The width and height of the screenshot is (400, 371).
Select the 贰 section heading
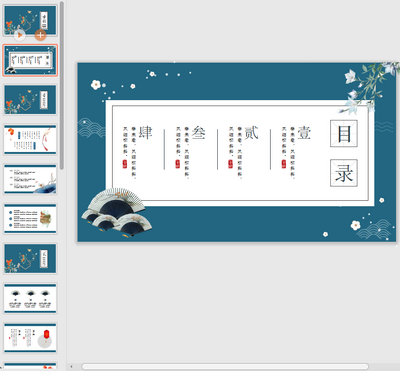point(251,133)
